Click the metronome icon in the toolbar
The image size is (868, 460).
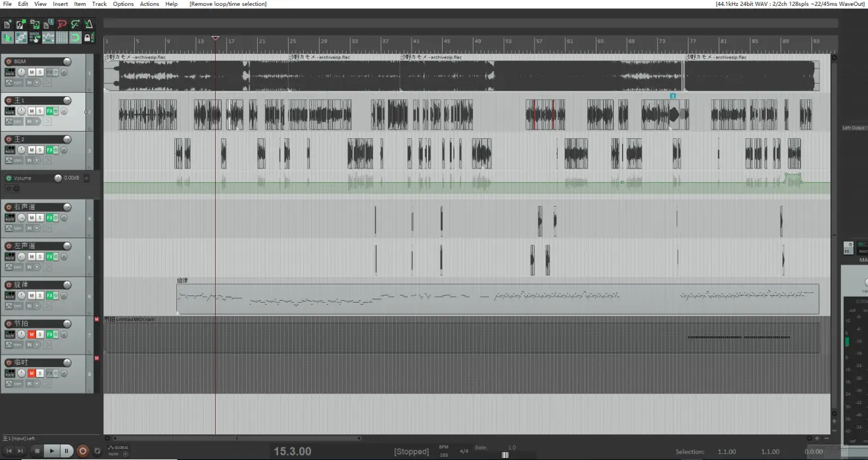(89, 24)
